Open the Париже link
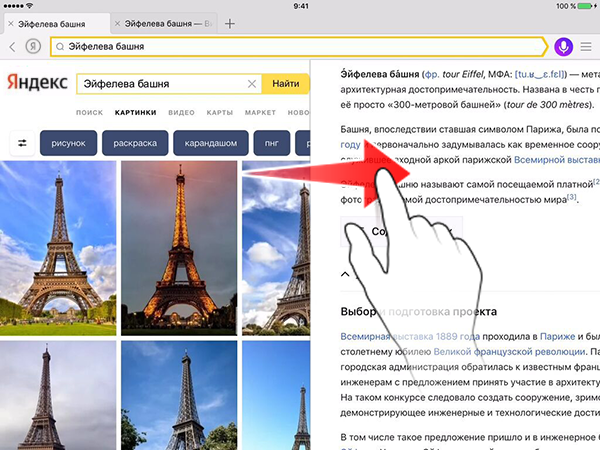 [557, 336]
